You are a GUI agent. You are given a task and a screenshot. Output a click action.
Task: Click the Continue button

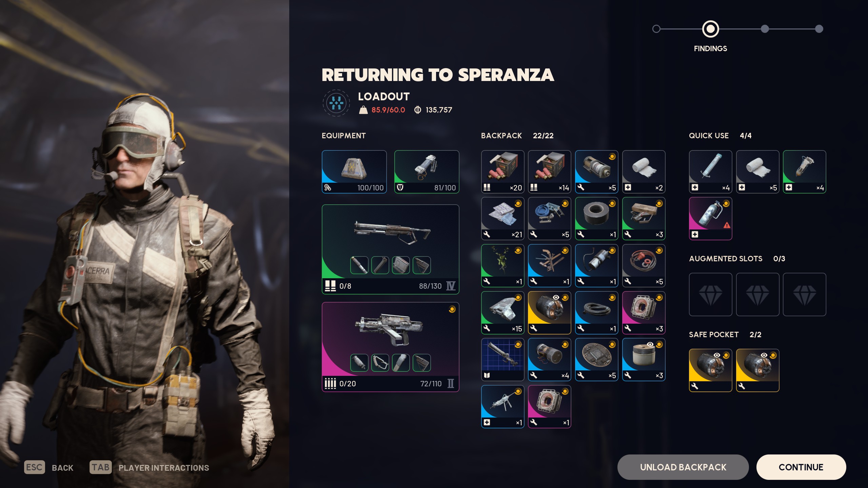pyautogui.click(x=801, y=467)
